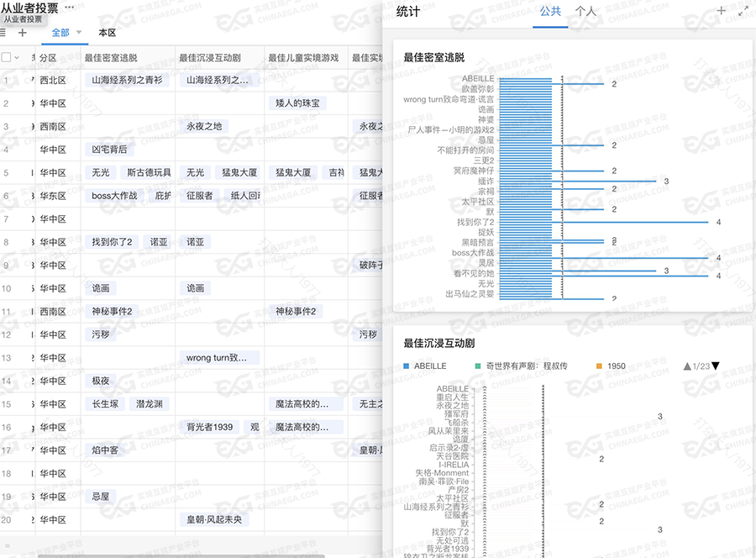
Task: Go to previous legend page arrow
Action: click(687, 366)
